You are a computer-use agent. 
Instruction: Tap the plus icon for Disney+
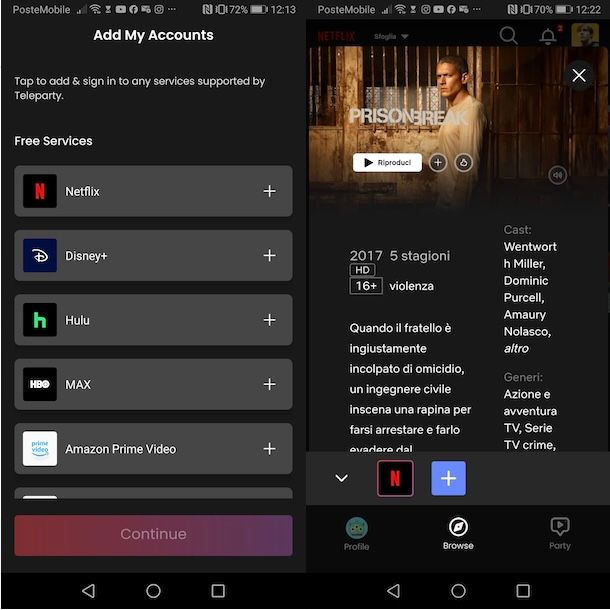pos(269,255)
